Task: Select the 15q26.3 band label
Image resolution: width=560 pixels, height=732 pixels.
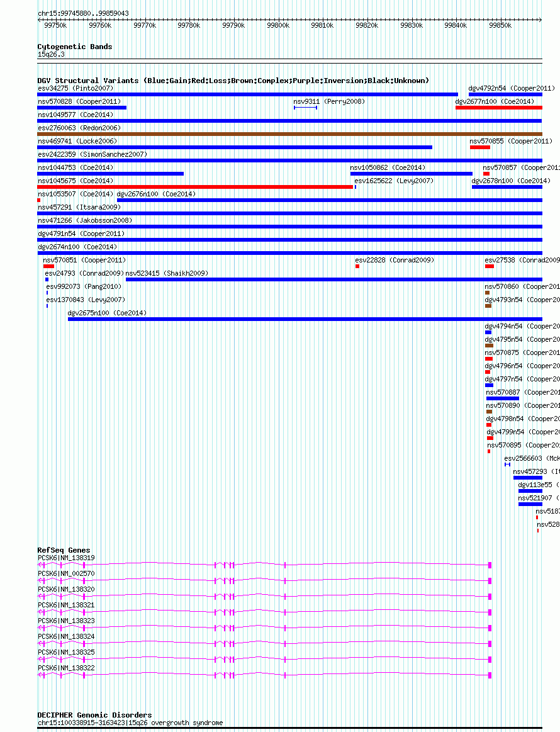Action: coord(52,54)
